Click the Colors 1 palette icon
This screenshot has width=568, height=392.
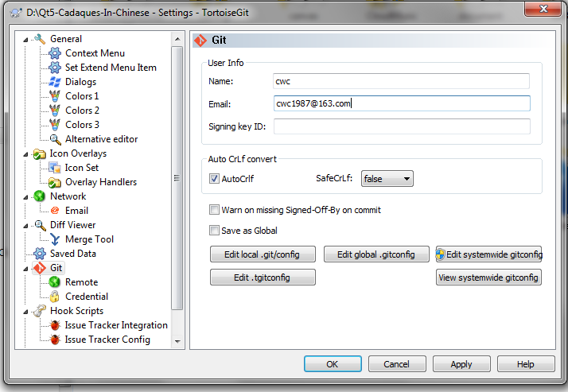pyautogui.click(x=55, y=96)
